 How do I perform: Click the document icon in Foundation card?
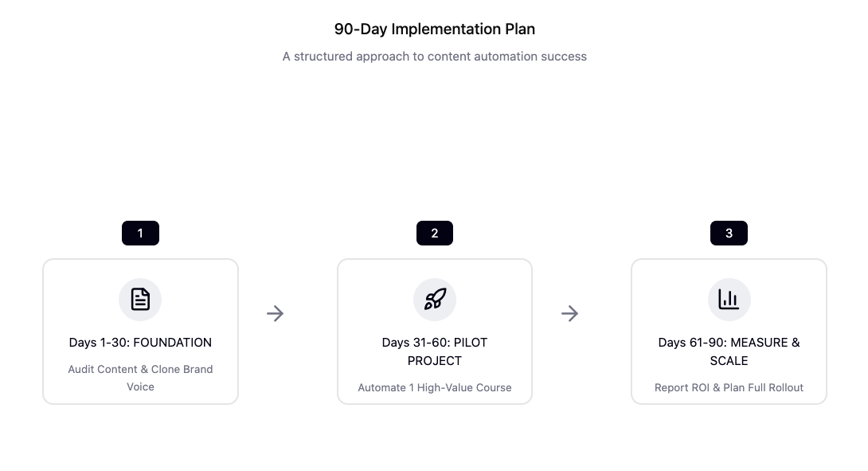(140, 299)
